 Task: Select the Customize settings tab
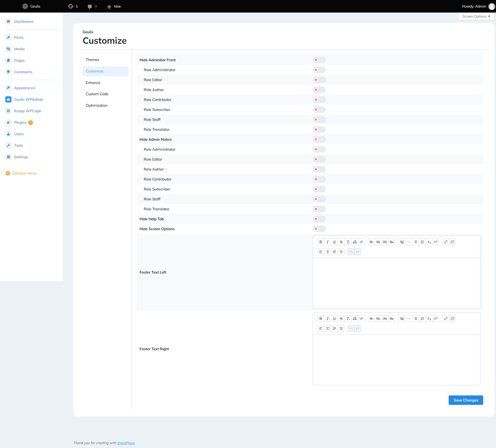[105, 71]
